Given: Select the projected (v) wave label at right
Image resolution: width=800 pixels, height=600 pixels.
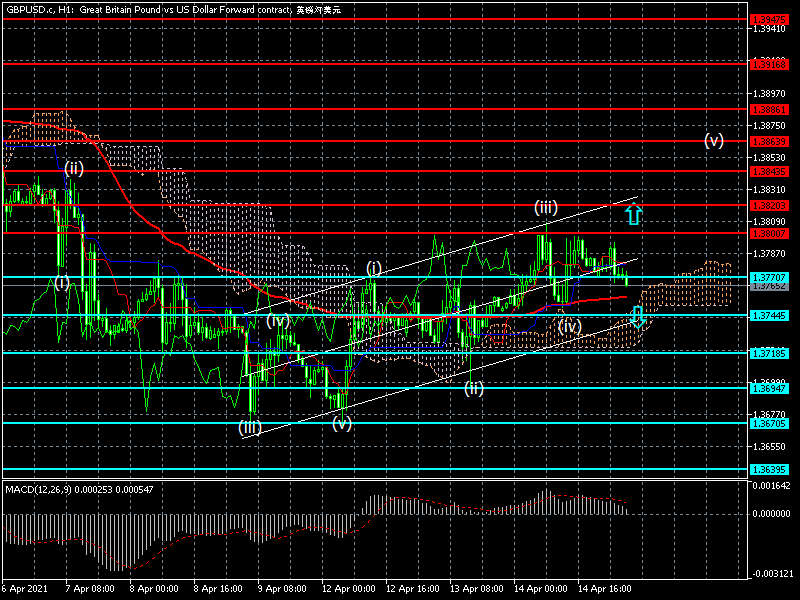Looking at the screenshot, I should [x=713, y=140].
